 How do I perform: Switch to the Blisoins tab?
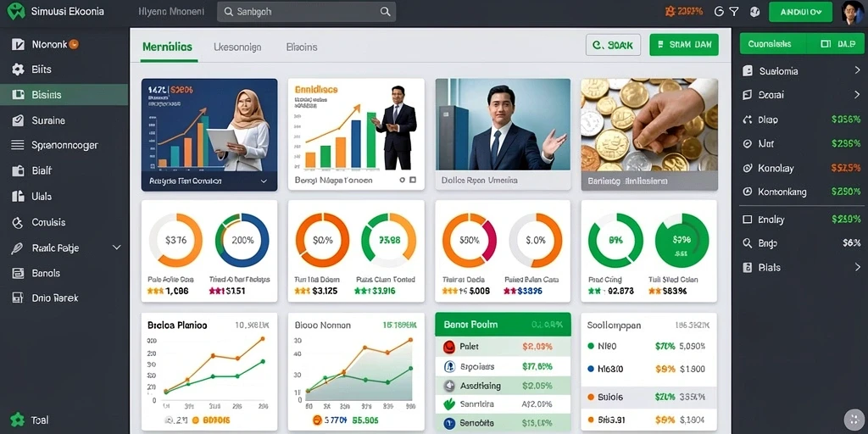click(x=302, y=47)
